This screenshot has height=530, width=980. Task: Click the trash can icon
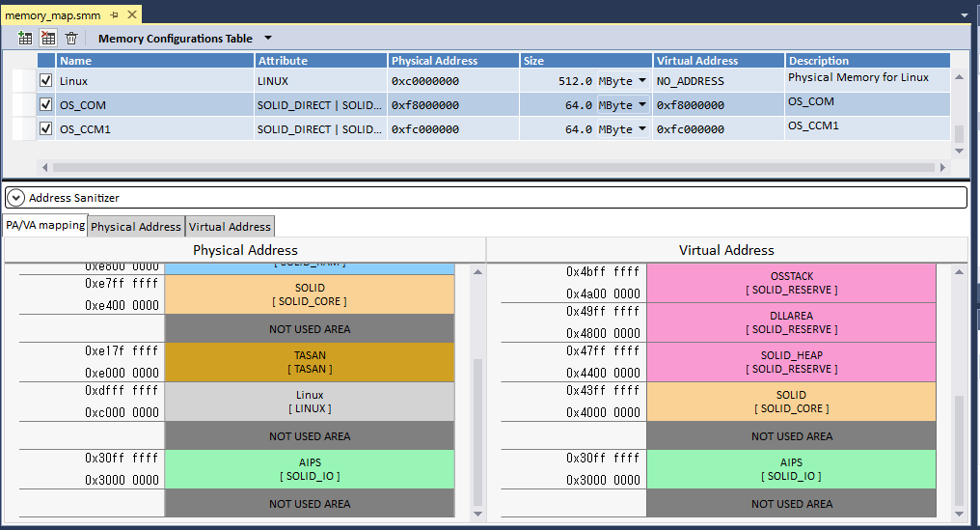pyautogui.click(x=70, y=39)
